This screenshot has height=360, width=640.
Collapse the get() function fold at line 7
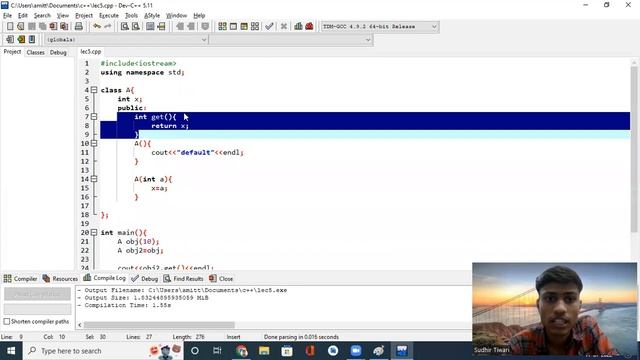coord(94,117)
